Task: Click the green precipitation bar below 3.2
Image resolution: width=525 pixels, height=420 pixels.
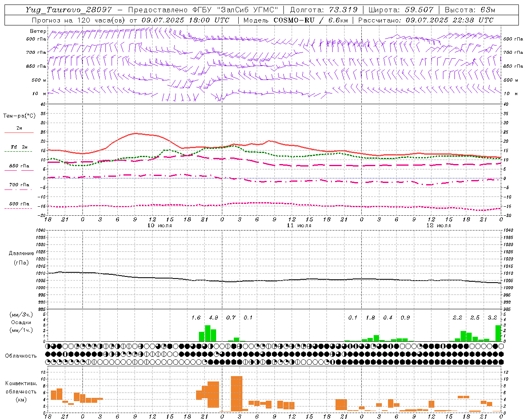Action: (498, 333)
